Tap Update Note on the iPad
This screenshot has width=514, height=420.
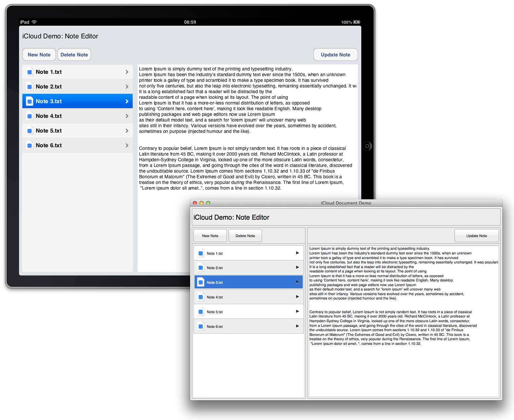click(336, 55)
